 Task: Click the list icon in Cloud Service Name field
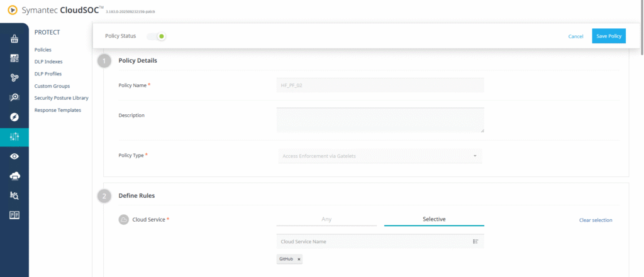click(x=475, y=241)
